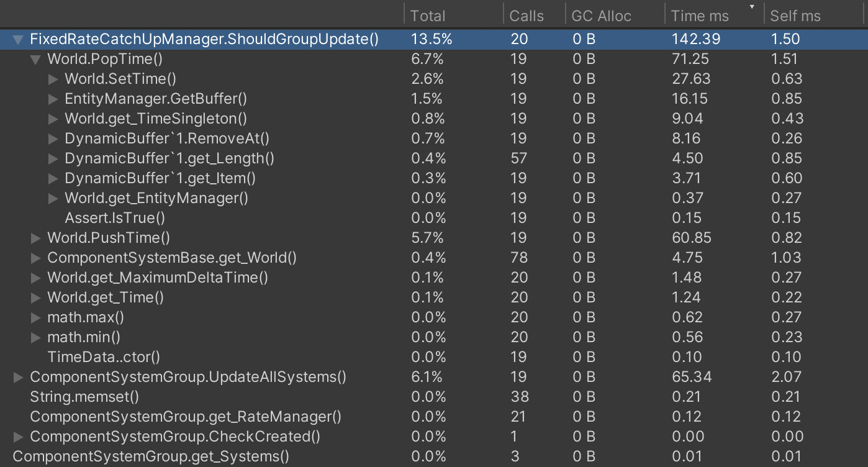The image size is (868, 467).
Task: Expand ComponentSystemGroup.UpdateAllSystems() arrow
Action: [x=18, y=378]
